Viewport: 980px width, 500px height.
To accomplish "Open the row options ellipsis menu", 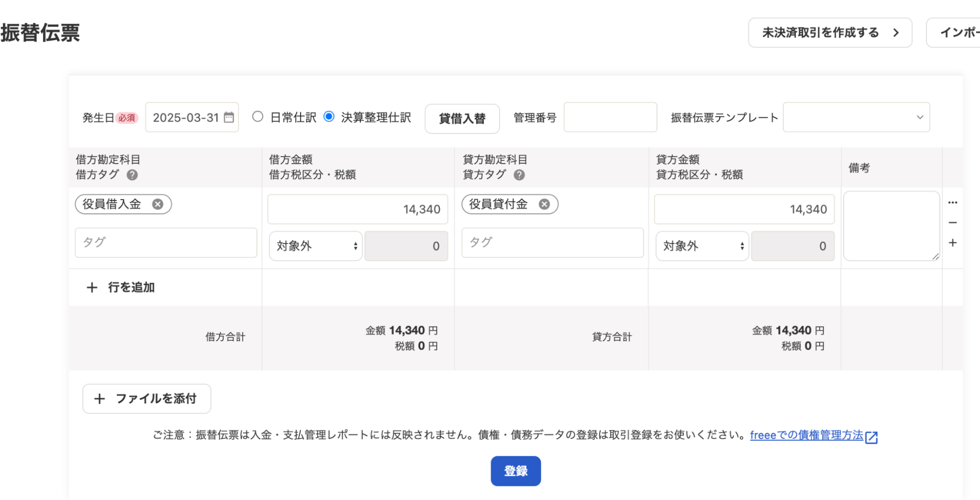I will (x=953, y=202).
